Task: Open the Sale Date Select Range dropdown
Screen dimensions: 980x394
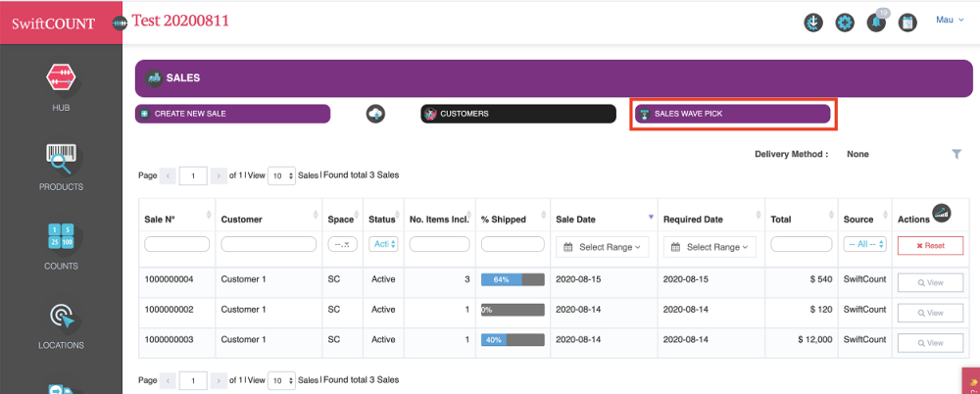Action: pos(602,247)
